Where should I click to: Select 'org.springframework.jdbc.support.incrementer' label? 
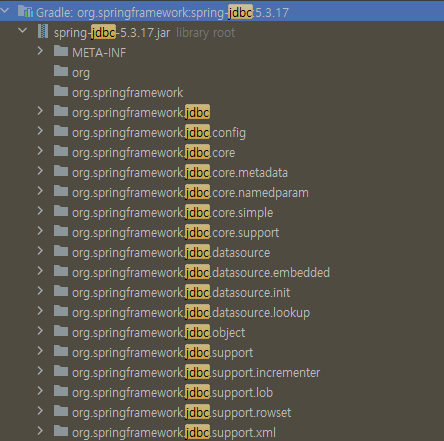click(196, 373)
